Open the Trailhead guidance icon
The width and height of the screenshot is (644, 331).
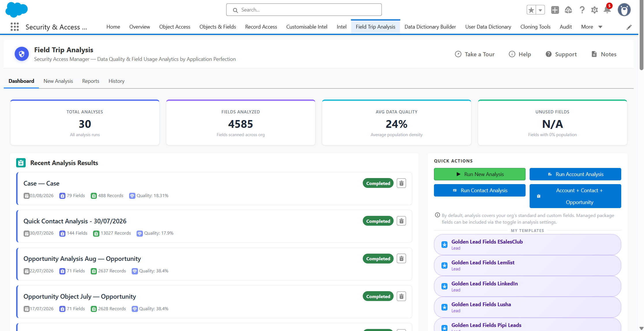(568, 10)
